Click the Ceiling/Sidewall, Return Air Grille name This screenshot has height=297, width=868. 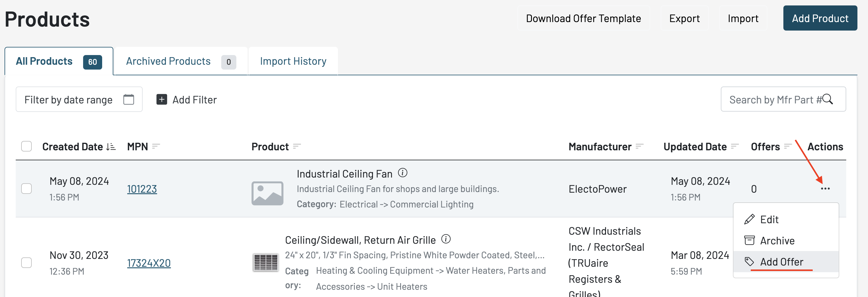point(360,240)
